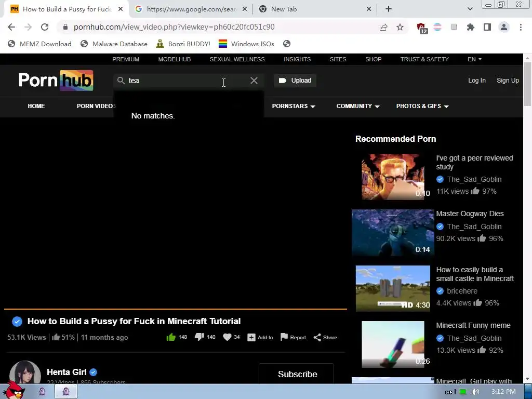Image resolution: width=532 pixels, height=399 pixels.
Task: Click the Angry Birds start icon in taskbar
Action: 14,391
